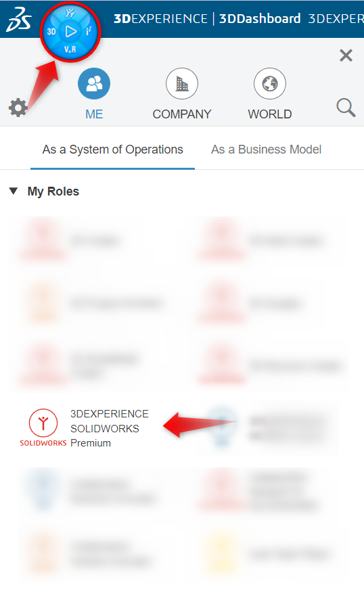The image size is (364, 596).
Task: Open the settings gear icon
Action: [18, 108]
